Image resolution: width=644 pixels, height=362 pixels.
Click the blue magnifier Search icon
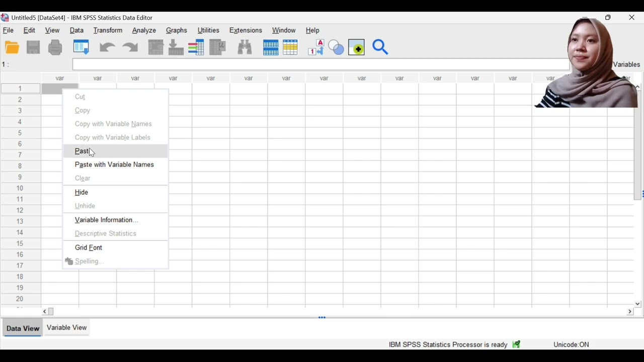pos(380,48)
